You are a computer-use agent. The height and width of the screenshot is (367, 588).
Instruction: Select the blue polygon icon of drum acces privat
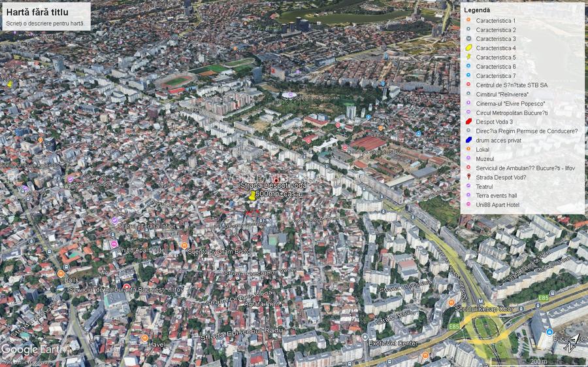pyautogui.click(x=468, y=140)
